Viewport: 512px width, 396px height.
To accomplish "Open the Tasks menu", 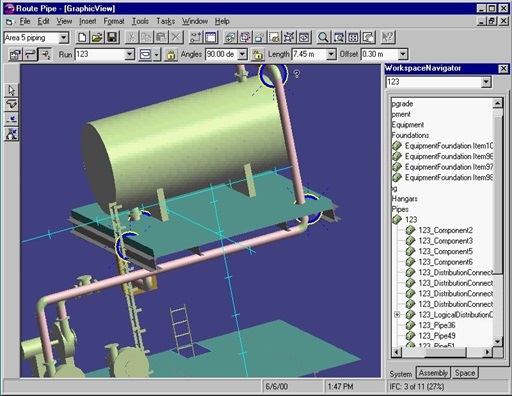I will pyautogui.click(x=166, y=21).
